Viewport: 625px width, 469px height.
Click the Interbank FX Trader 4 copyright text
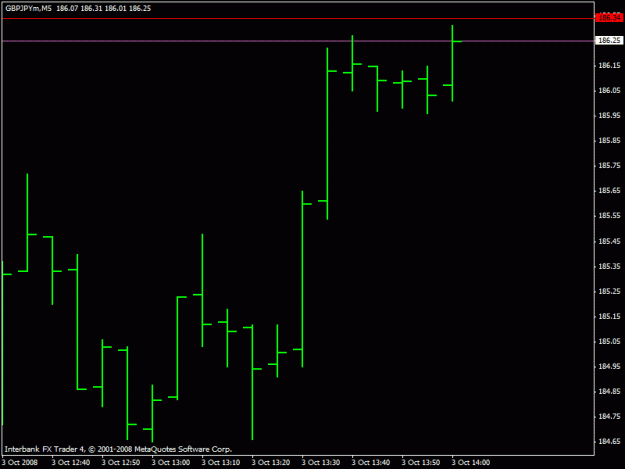pyautogui.click(x=118, y=449)
